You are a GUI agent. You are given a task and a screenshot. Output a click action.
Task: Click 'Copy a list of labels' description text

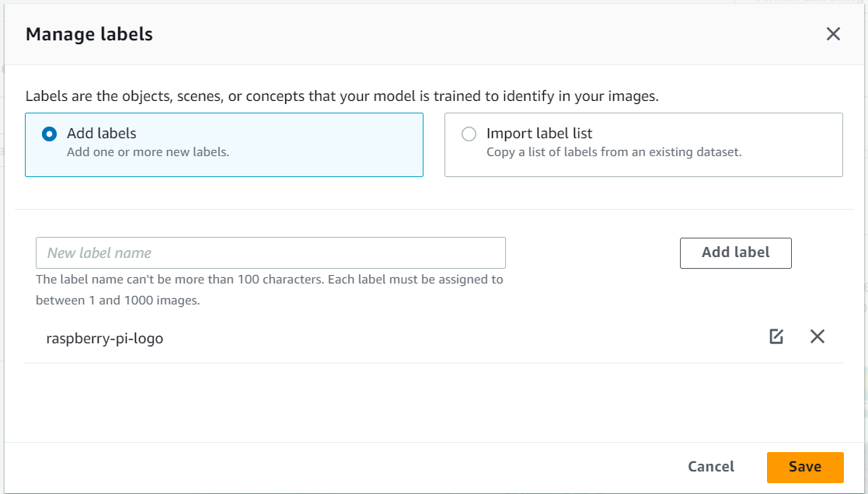614,152
